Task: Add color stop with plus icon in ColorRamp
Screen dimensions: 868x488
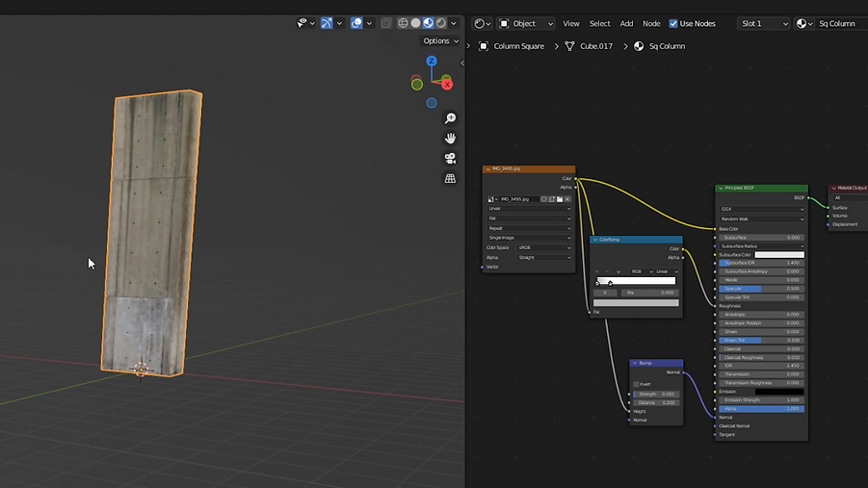Action: pyautogui.click(x=596, y=271)
